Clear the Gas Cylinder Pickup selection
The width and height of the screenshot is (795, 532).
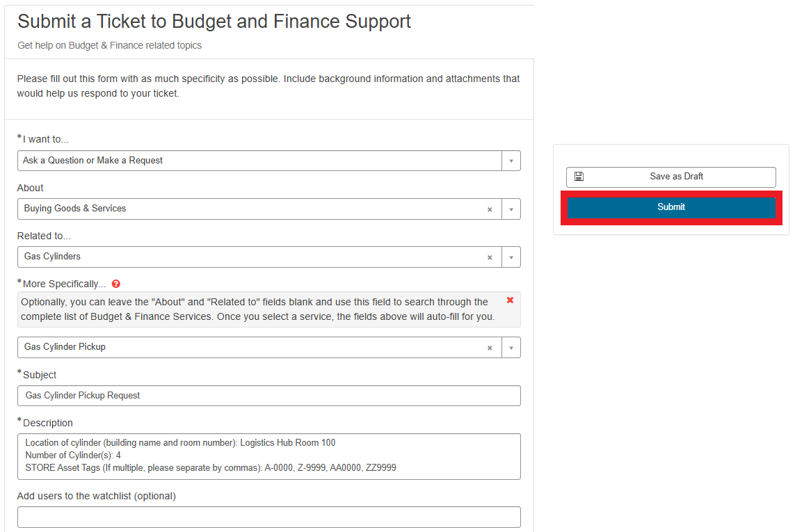490,348
